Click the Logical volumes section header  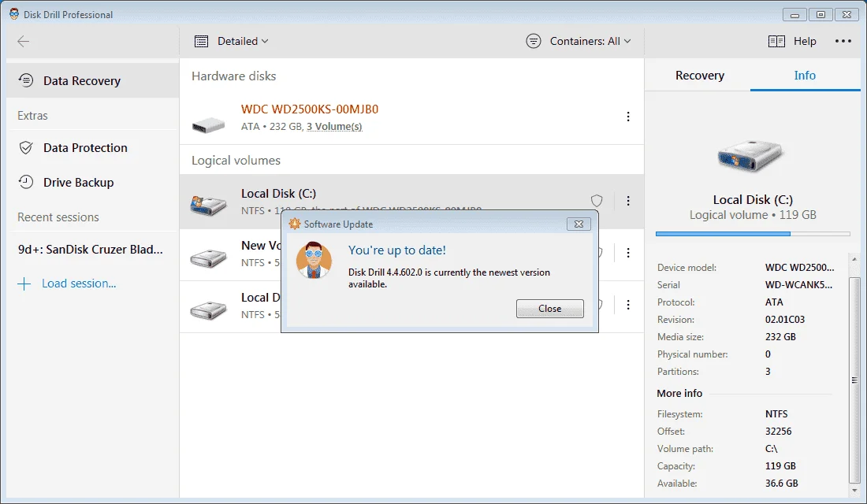[x=236, y=161]
